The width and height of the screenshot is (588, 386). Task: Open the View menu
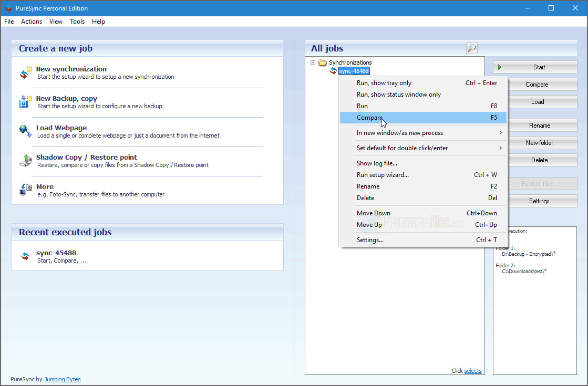(56, 22)
